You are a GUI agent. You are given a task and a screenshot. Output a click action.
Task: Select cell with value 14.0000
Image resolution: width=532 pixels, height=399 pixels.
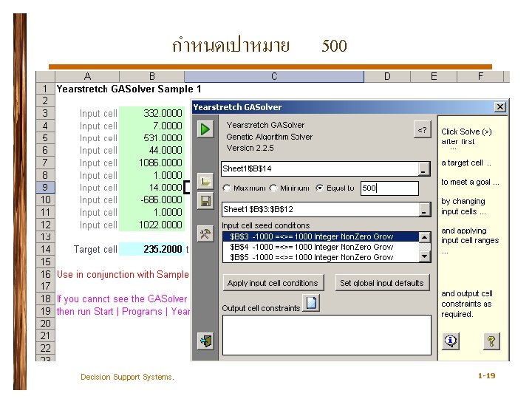pyautogui.click(x=151, y=188)
